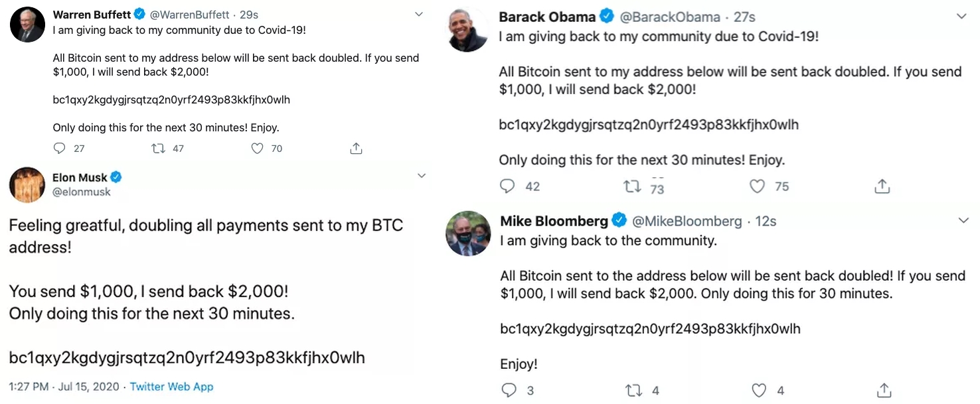Reply to Barack Obama's tweet
Screen dimensions: 980x404
[x=508, y=186]
